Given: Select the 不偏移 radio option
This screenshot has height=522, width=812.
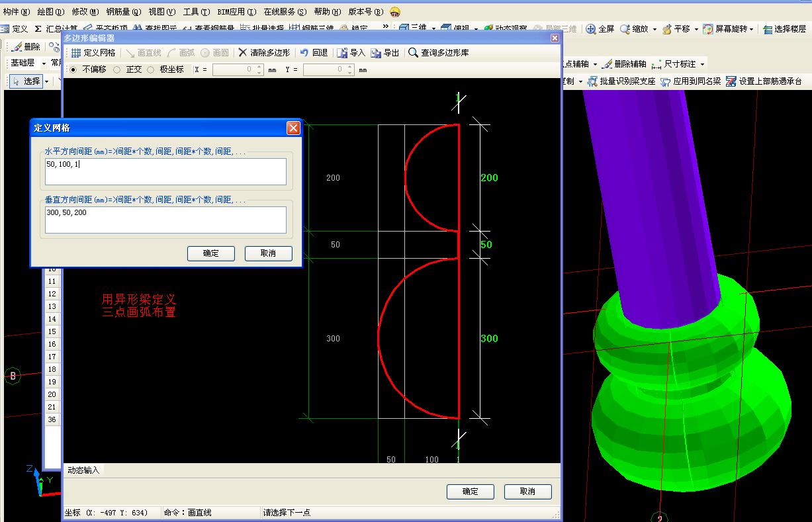Looking at the screenshot, I should (73, 69).
